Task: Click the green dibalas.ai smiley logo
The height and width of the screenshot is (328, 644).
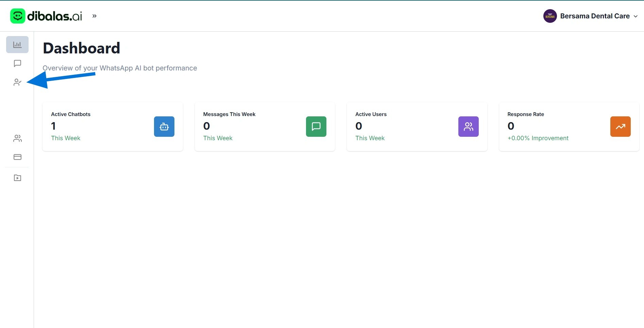Action: coord(18,16)
